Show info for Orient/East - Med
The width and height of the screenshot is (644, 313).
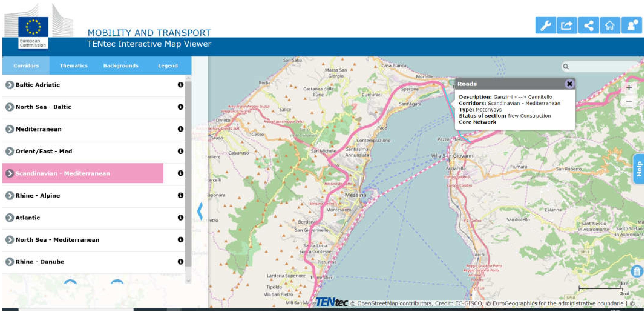tap(180, 151)
